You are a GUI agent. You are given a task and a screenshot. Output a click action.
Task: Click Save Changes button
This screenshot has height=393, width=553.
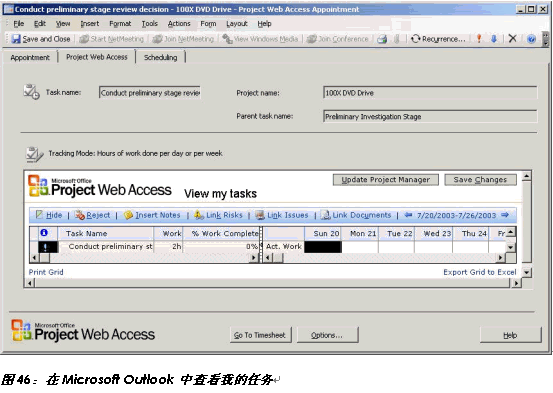coord(480,180)
